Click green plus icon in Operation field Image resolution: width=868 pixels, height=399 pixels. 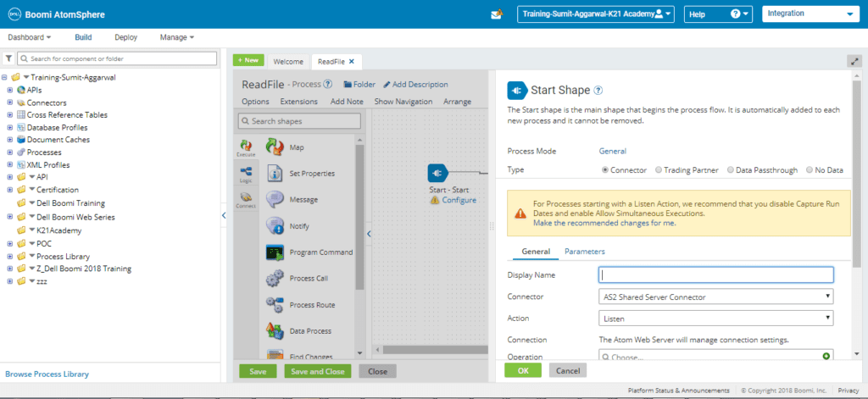click(826, 357)
